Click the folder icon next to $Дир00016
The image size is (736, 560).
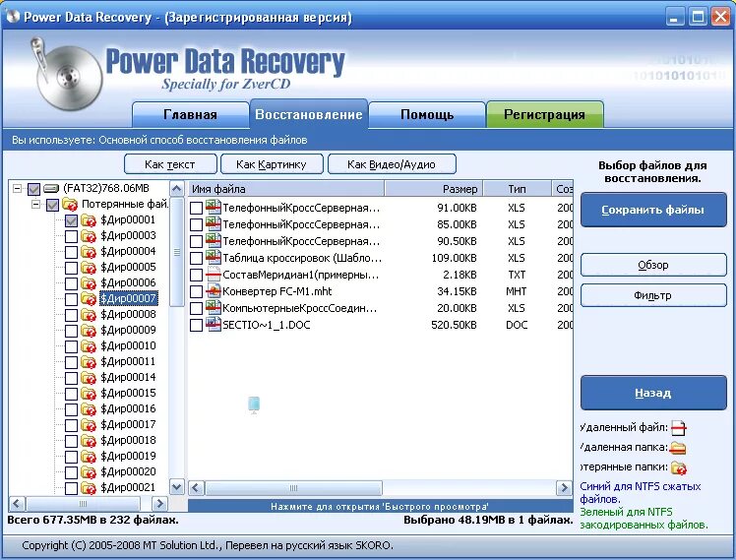tap(89, 408)
